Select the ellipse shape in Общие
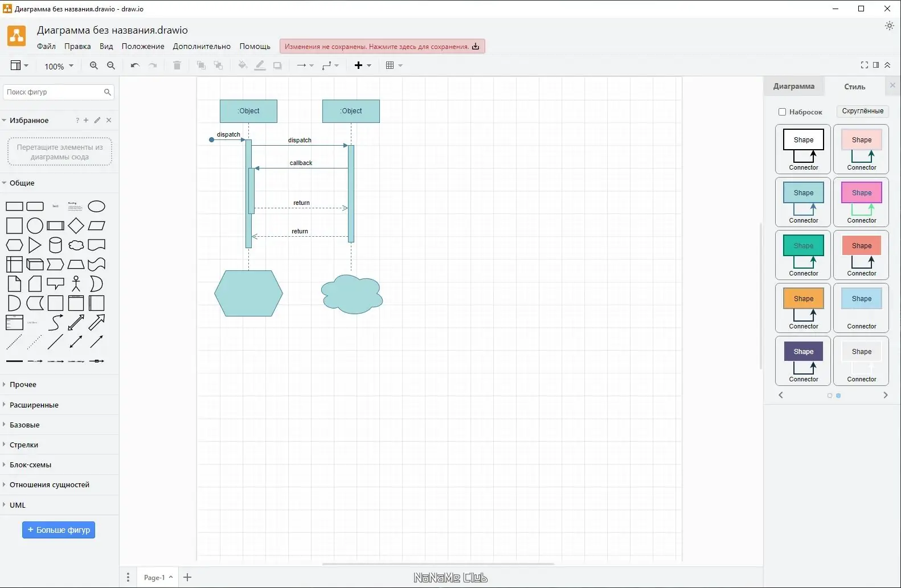Screen dimensions: 901x588 tap(97, 207)
